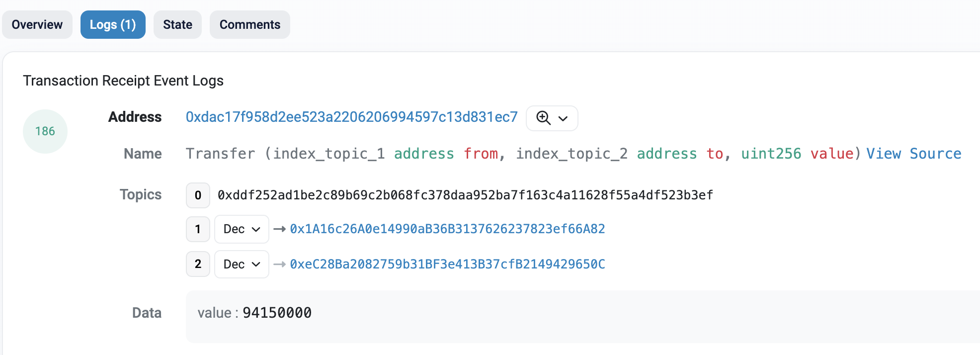The image size is (980, 355).
Task: Click the topic 0 hash 0xddf252ad1be2c89b
Action: [465, 195]
